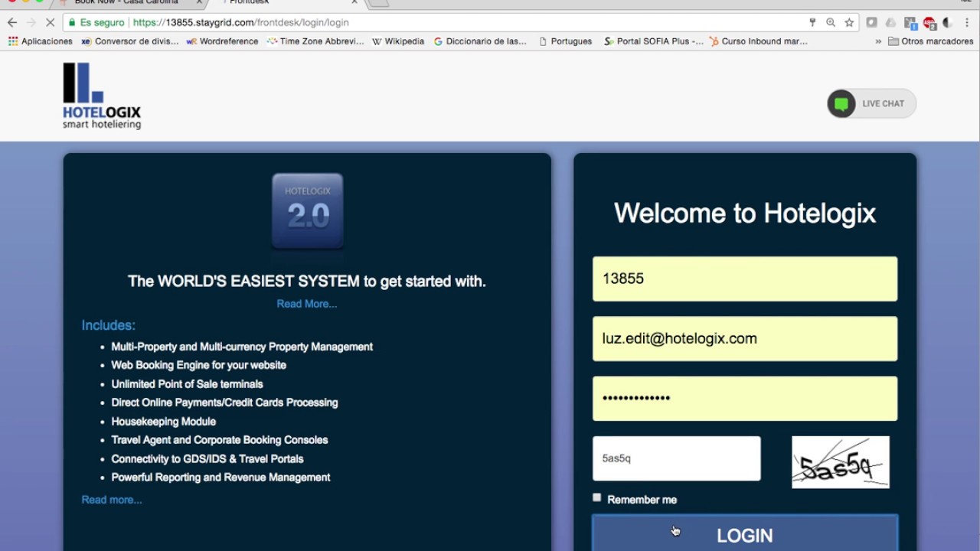Screen dimensions: 980x551
Task: Click 'Web Booking Engine for your website' text
Action: pos(199,365)
